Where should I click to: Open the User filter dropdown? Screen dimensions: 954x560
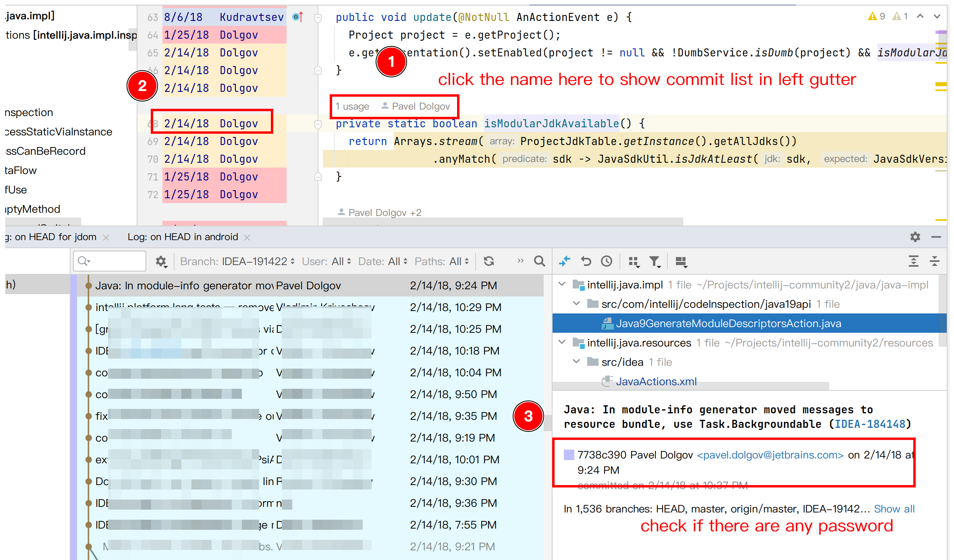(326, 261)
